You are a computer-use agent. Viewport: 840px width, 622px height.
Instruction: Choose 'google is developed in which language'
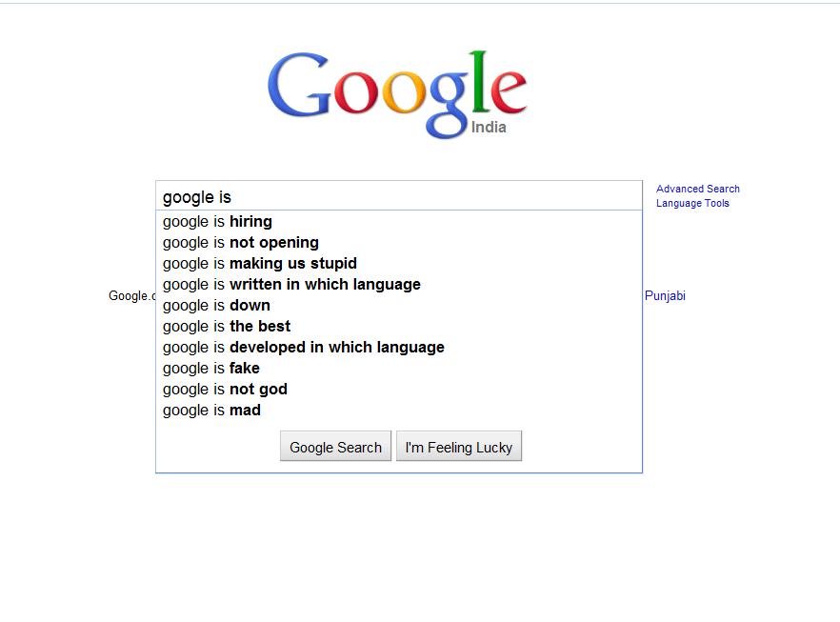pos(303,347)
